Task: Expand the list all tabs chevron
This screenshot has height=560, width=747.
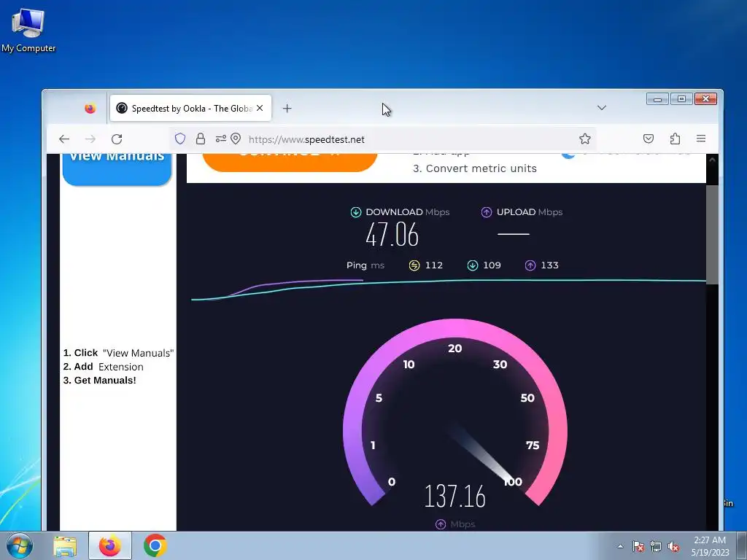Action: click(x=602, y=108)
